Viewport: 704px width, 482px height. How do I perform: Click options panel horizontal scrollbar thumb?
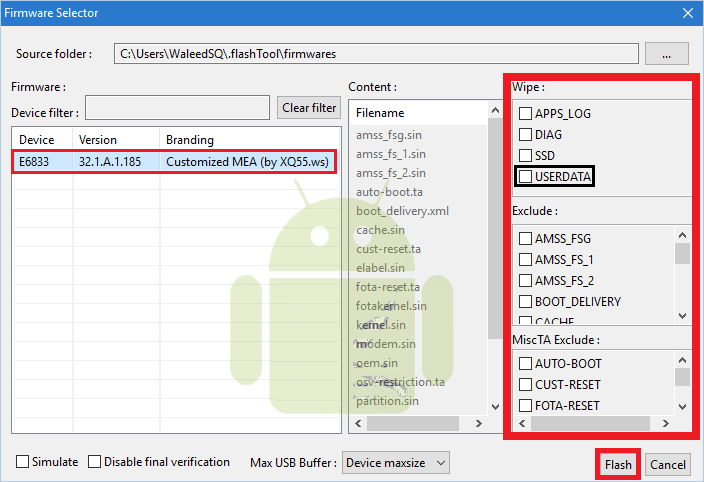(x=590, y=423)
